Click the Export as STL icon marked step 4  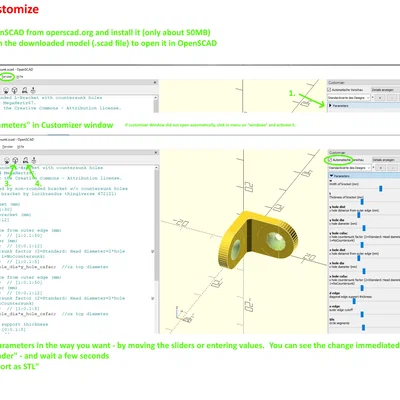pyautogui.click(x=25, y=160)
